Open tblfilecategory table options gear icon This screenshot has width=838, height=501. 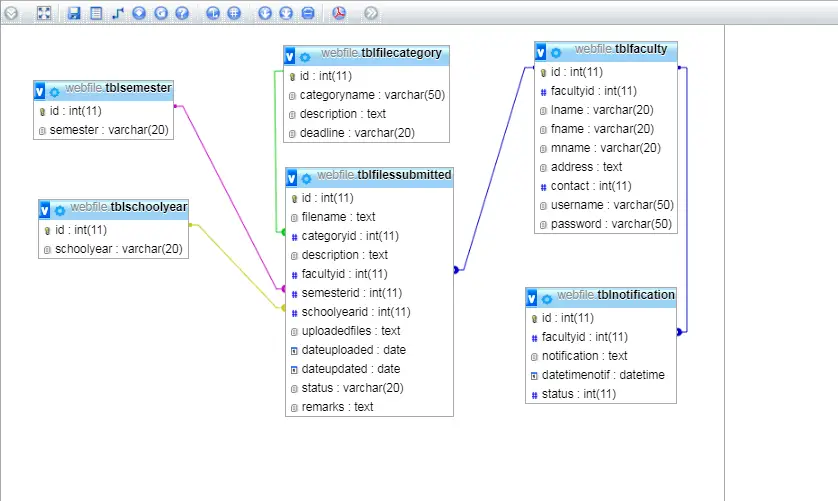point(305,57)
